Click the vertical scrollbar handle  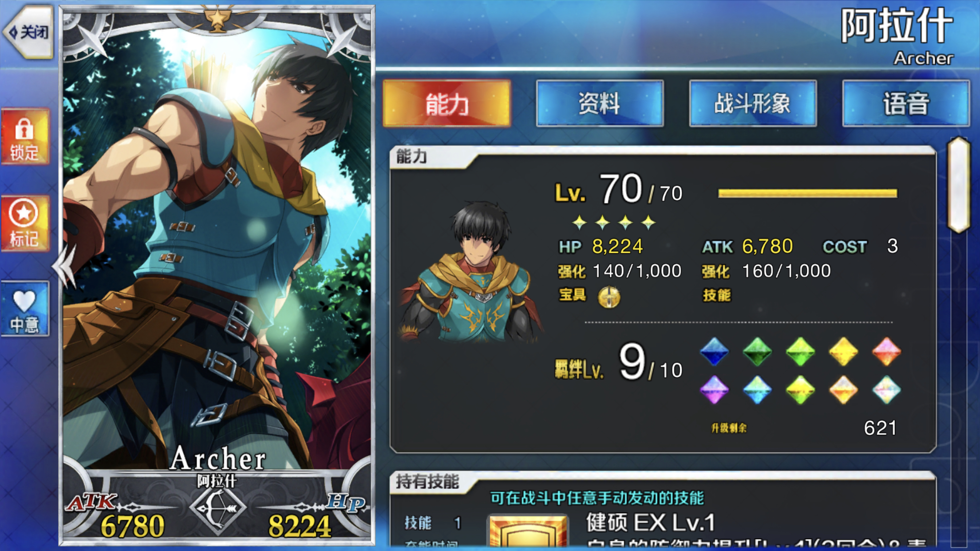click(x=959, y=185)
